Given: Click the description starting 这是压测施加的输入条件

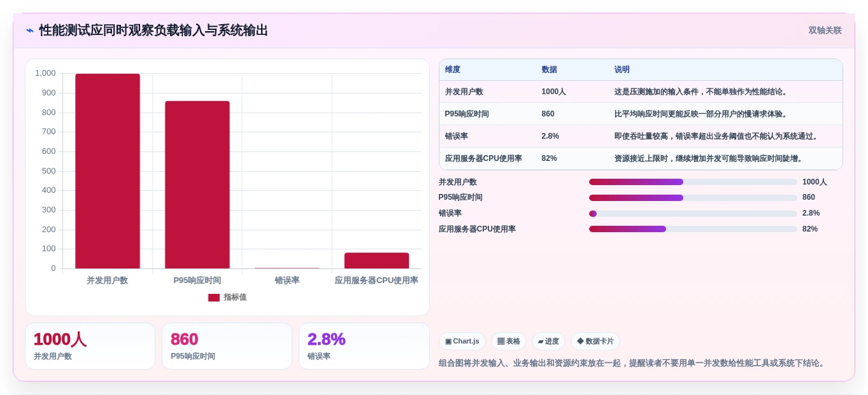Looking at the screenshot, I should [702, 92].
